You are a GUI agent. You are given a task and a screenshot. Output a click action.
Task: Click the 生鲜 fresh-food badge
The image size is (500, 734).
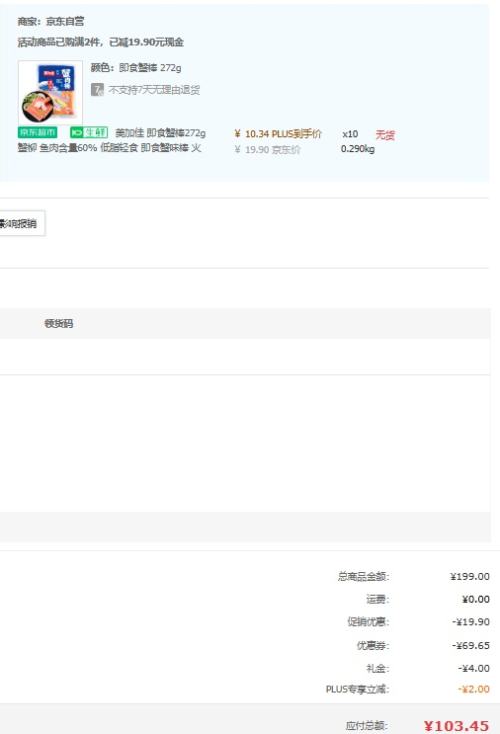click(89, 132)
